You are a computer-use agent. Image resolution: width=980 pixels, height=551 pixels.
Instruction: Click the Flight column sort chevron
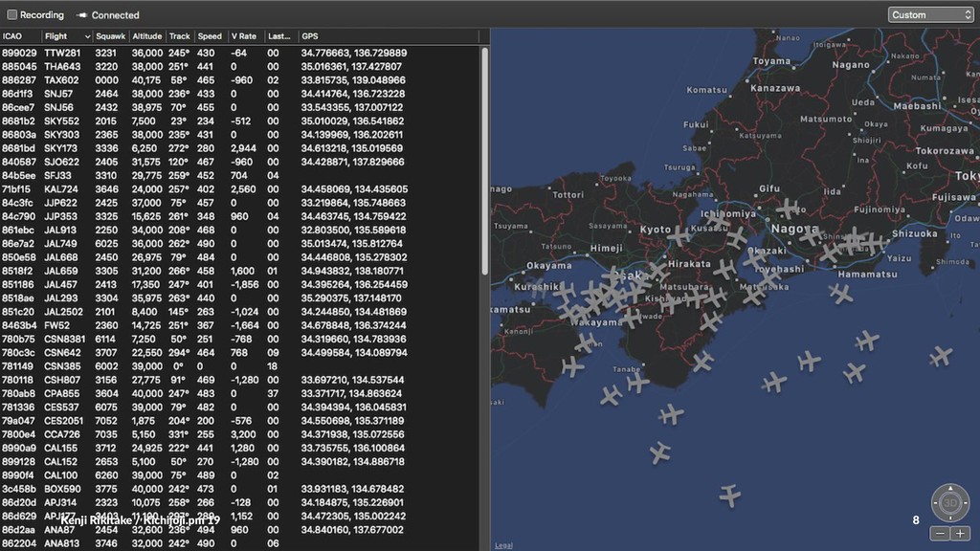click(x=87, y=37)
